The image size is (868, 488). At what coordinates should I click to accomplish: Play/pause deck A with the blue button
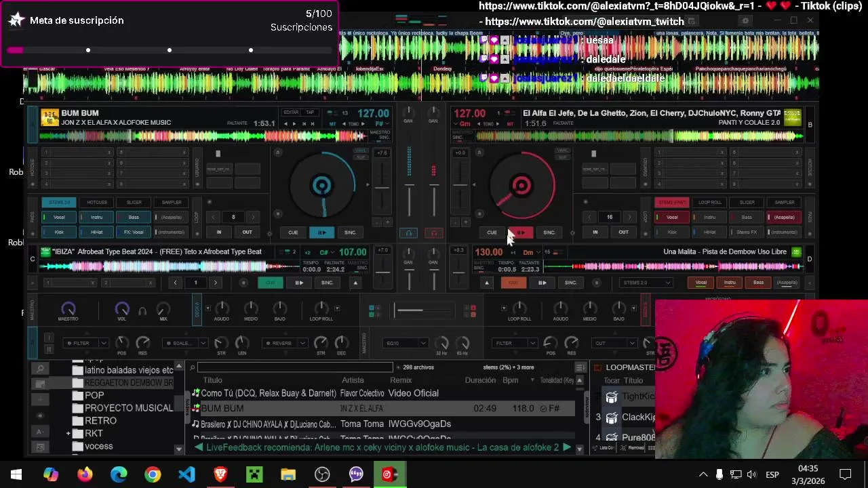coord(321,232)
